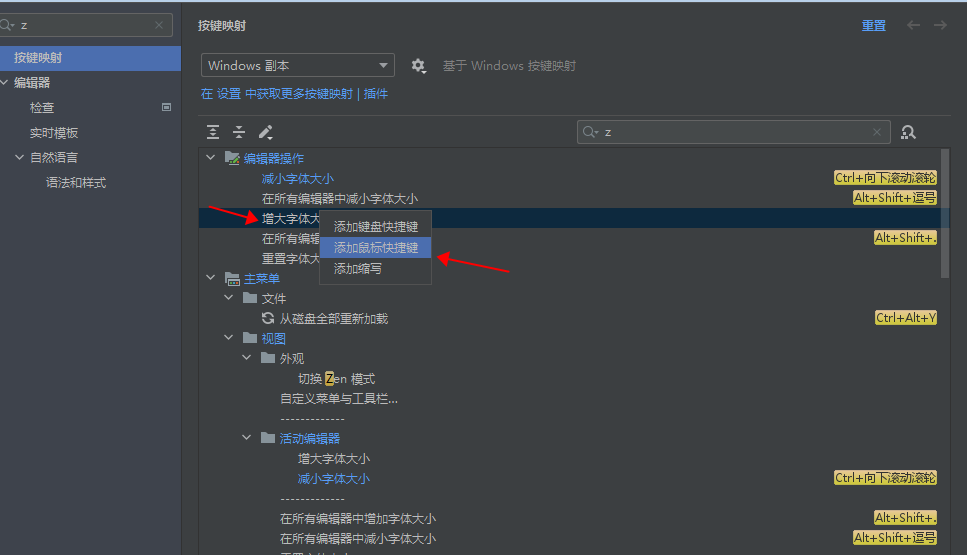Choose 添加缩写 from the context menu

(358, 268)
